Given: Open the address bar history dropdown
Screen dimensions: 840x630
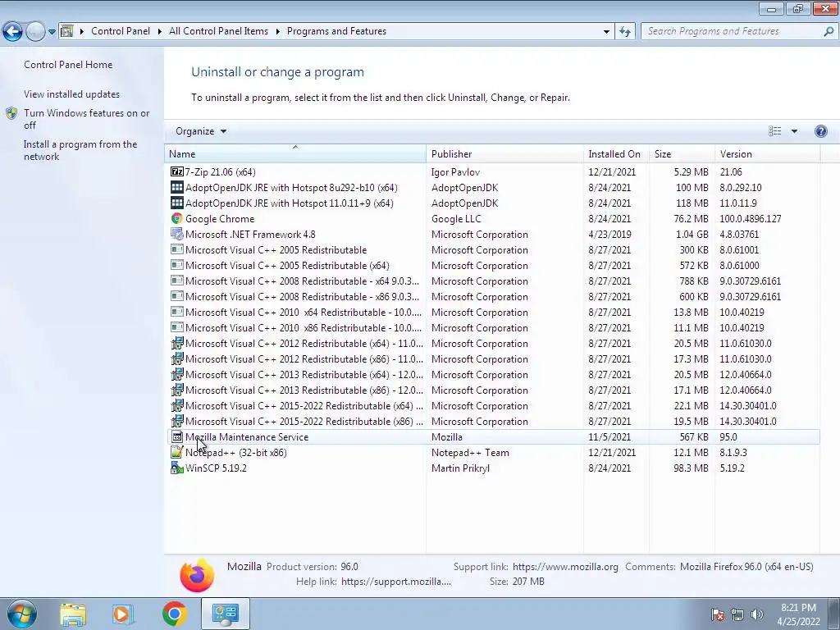Looking at the screenshot, I should click(x=606, y=31).
